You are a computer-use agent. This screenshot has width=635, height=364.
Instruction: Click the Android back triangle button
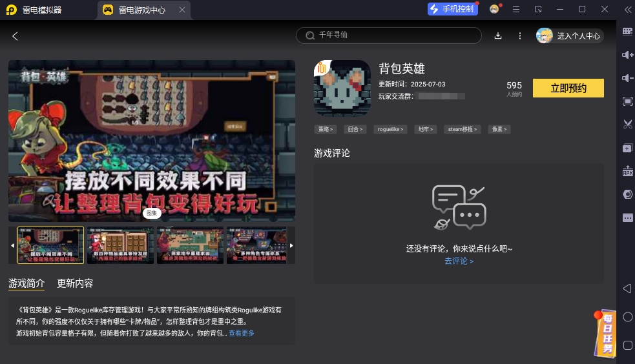click(x=627, y=288)
